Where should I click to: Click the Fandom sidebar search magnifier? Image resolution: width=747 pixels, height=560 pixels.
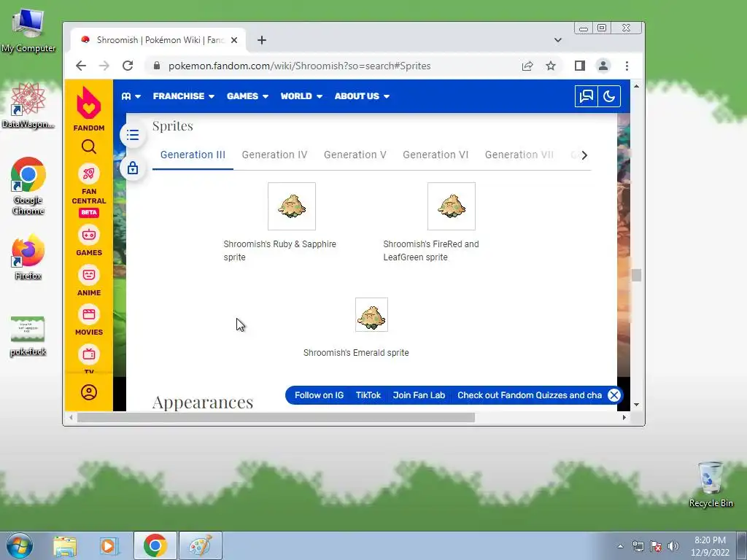[88, 147]
